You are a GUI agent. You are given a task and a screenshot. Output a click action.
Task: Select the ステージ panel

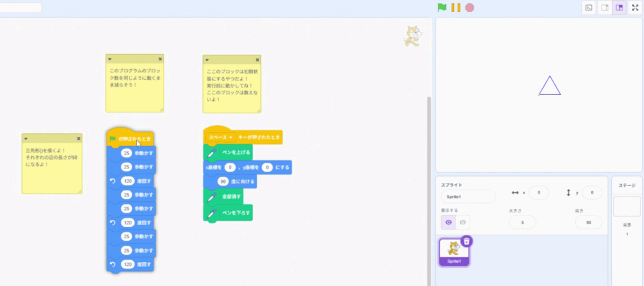(x=627, y=207)
